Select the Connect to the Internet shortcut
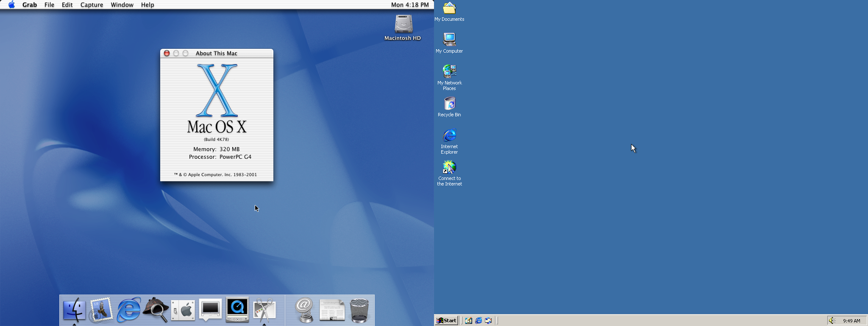The height and width of the screenshot is (326, 868). (449, 173)
